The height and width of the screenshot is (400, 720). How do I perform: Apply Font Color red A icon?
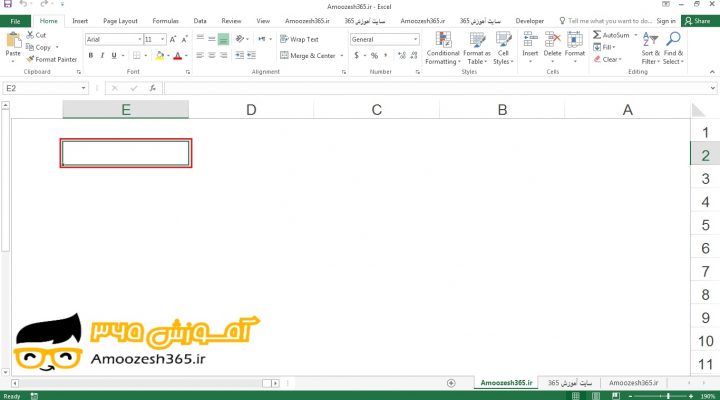(178, 56)
